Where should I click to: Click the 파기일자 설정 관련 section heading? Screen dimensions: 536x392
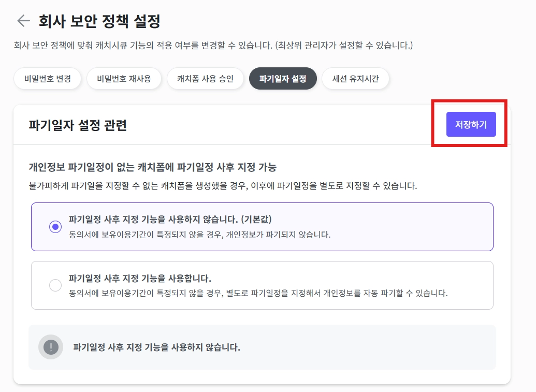(78, 125)
